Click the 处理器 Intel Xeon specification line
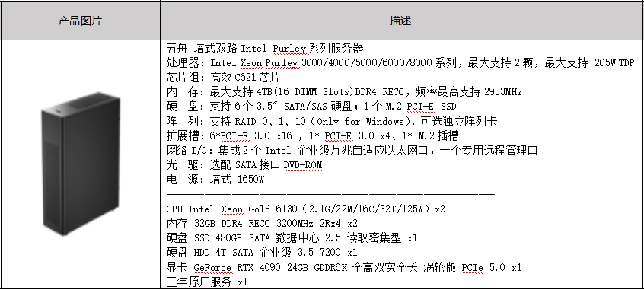This screenshot has height=290, width=644. [x=400, y=63]
